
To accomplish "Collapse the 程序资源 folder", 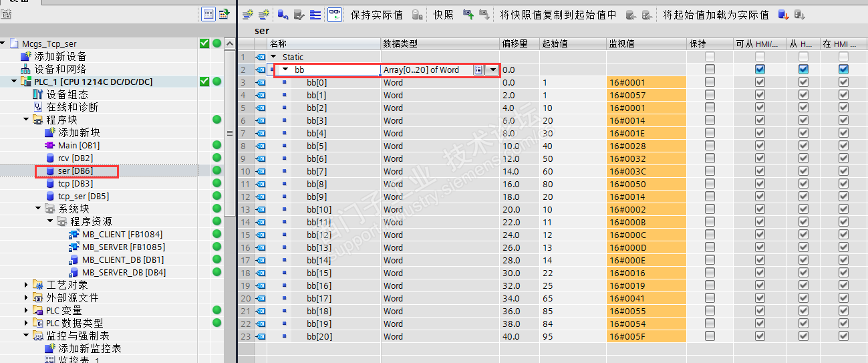I will (50, 221).
